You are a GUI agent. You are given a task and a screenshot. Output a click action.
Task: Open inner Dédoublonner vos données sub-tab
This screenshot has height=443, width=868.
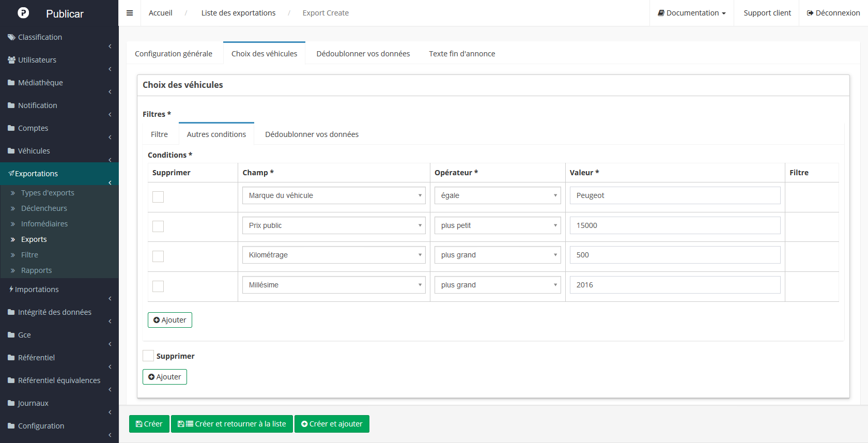[312, 134]
